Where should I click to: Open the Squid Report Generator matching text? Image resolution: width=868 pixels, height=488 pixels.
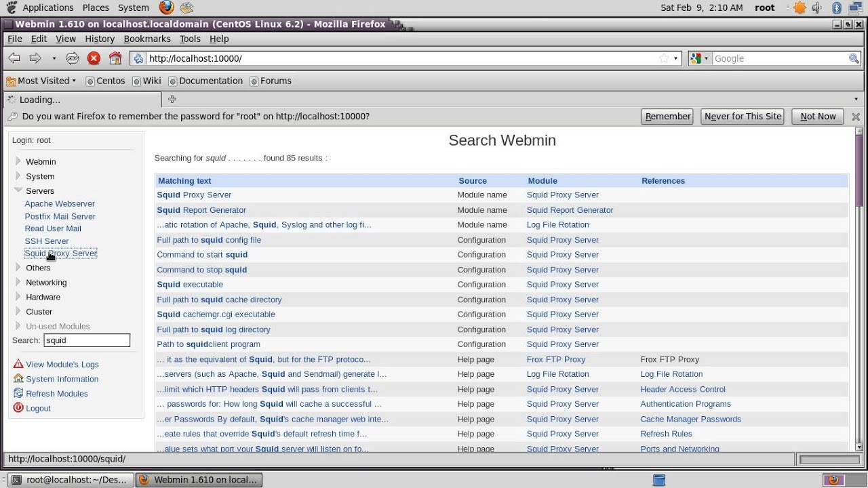point(201,210)
